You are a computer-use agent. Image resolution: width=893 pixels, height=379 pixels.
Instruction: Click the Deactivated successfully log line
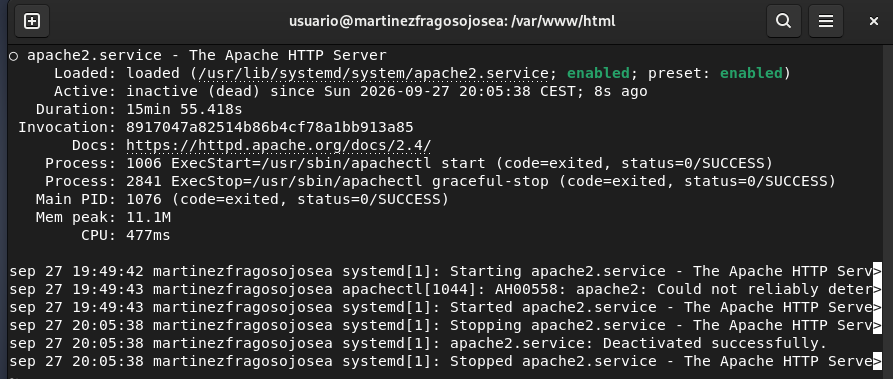[418, 343]
